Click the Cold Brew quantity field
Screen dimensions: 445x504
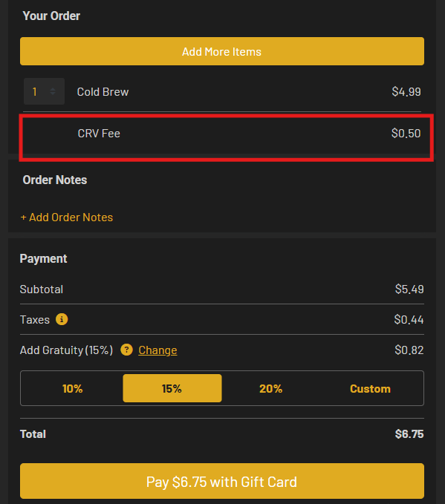[44, 91]
